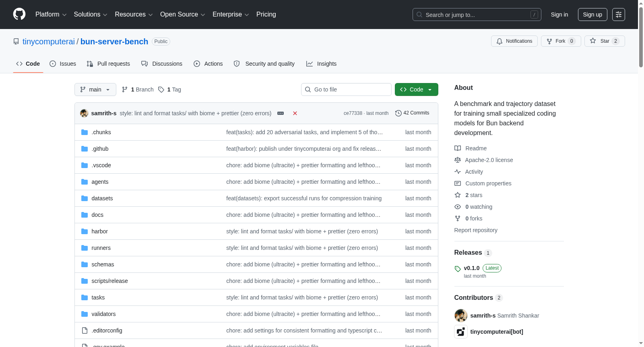644x347 pixels.
Task: Click the Readme book icon
Action: [x=458, y=148]
